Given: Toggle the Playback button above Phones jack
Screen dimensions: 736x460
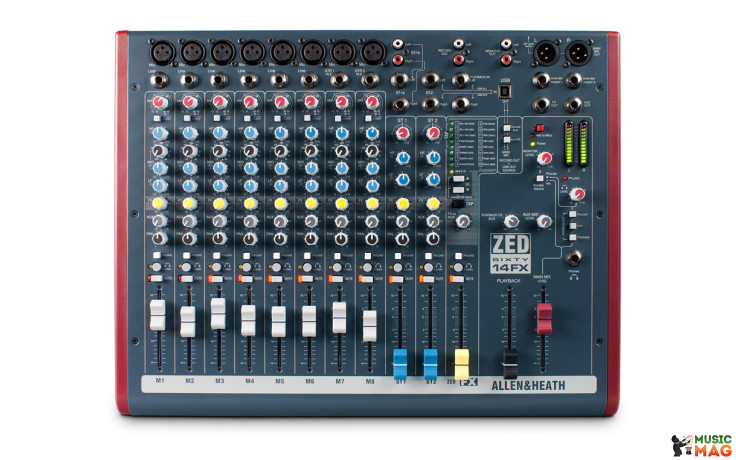Looking at the screenshot, I should (573, 238).
